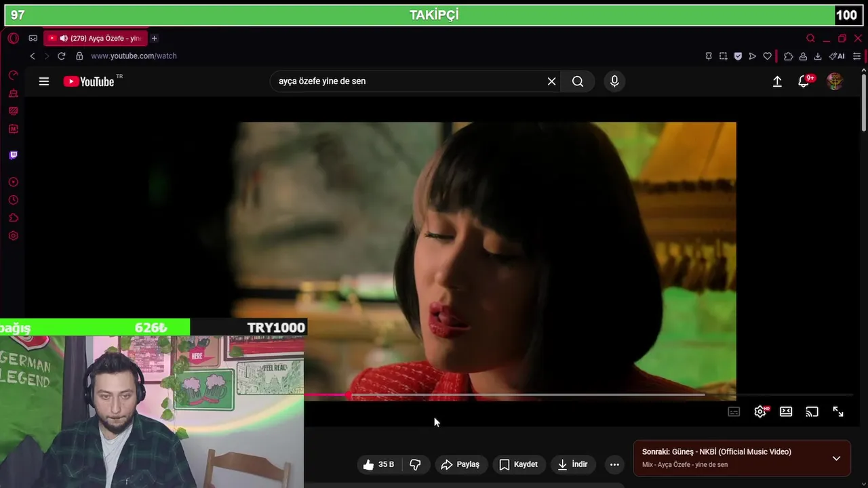
Task: Open the Player sidebar panel
Action: [13, 182]
